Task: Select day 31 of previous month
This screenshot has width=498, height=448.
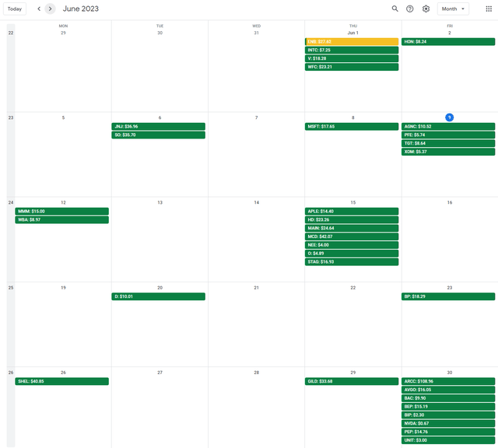Action: coord(256,33)
